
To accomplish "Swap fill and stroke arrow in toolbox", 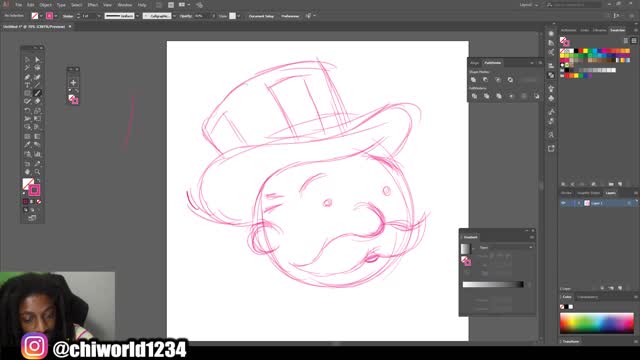I will click(38, 180).
